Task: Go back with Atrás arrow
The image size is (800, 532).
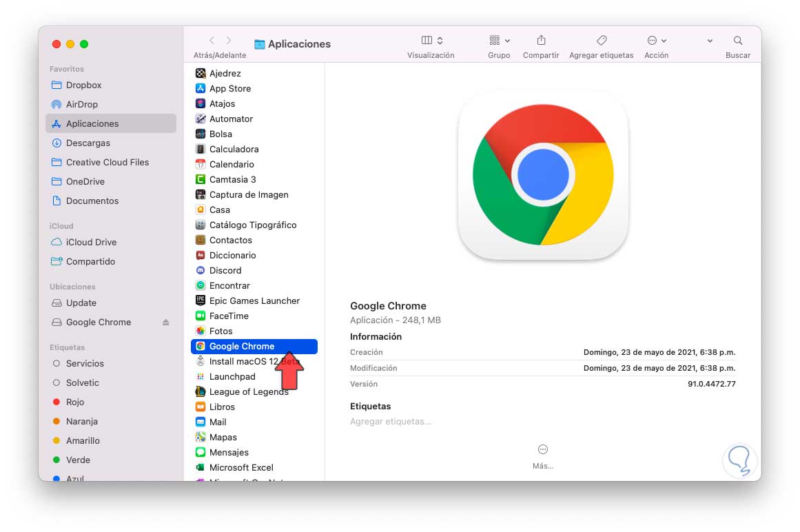Action: [x=212, y=40]
